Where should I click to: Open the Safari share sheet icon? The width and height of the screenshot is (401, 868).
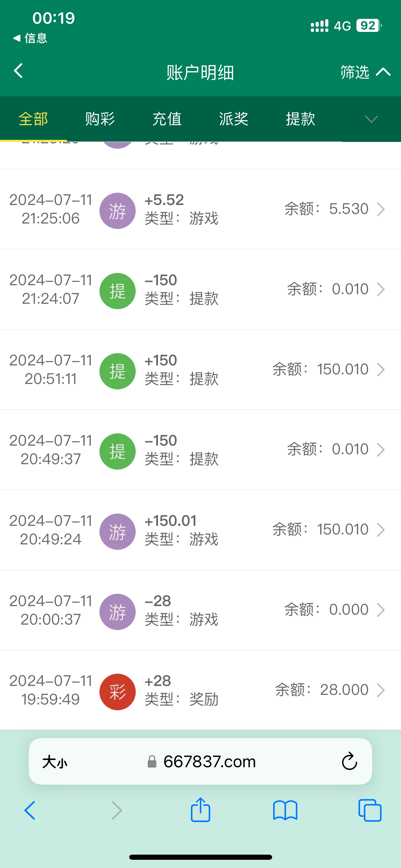click(200, 810)
